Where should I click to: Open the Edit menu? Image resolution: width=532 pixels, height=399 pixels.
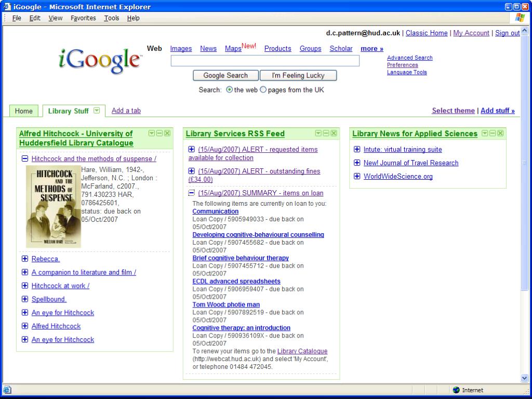pos(35,18)
